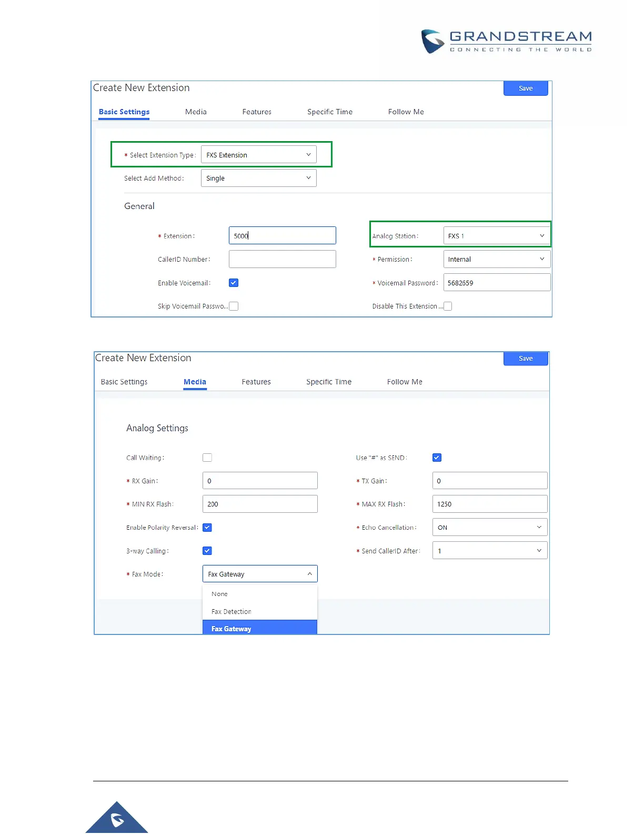Open Follow Me tab in upper panel

click(x=406, y=112)
